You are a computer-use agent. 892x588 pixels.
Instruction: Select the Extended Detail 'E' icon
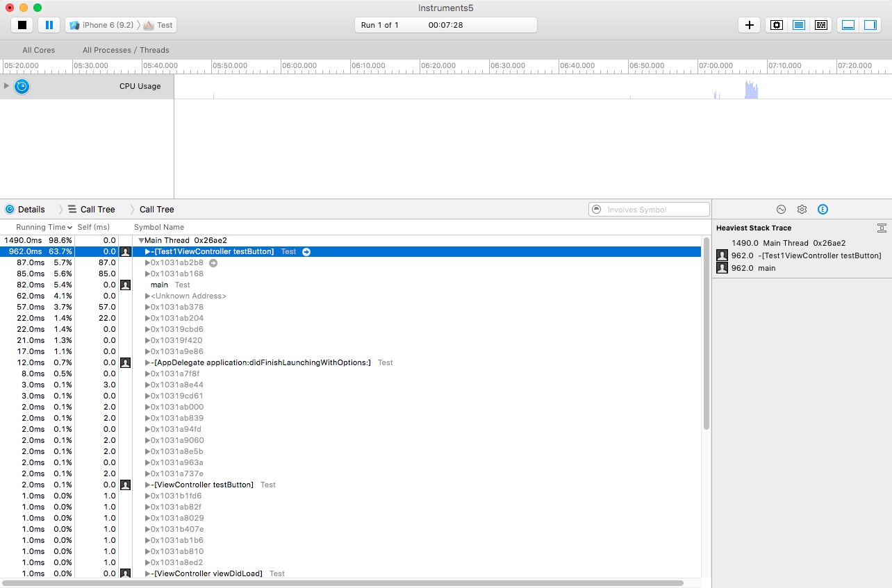(823, 209)
